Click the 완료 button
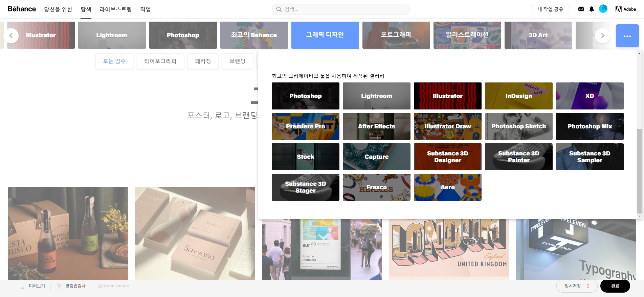This screenshot has width=644, height=297. (615, 286)
